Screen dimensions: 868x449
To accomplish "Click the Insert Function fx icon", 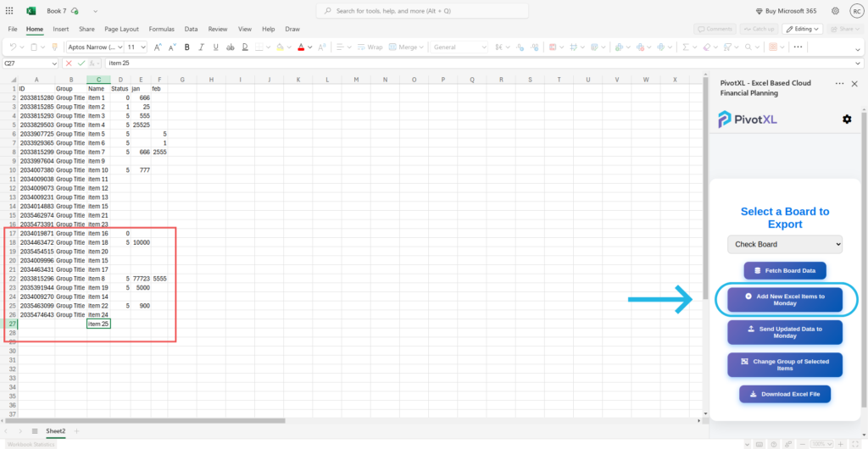I will (x=93, y=64).
